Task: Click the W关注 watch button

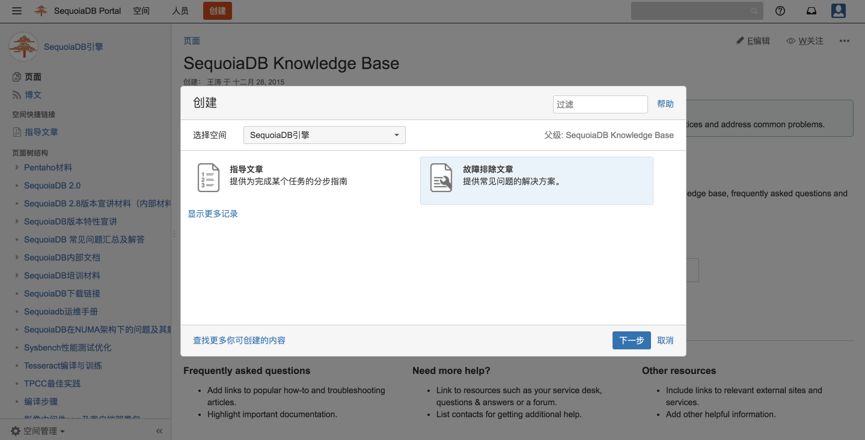Action: click(x=805, y=41)
